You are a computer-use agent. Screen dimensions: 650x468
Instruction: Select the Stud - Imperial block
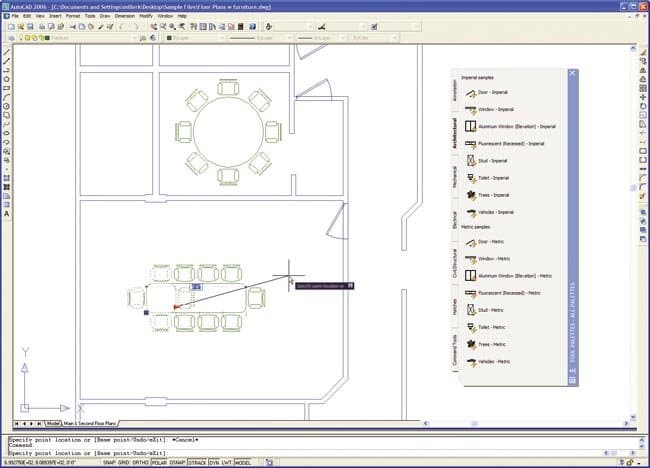point(487,161)
